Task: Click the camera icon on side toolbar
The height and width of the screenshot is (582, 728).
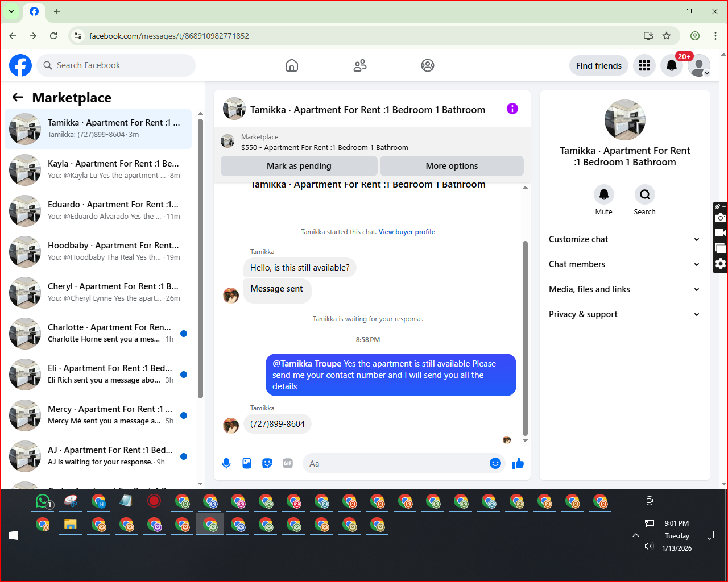Action: tap(721, 218)
